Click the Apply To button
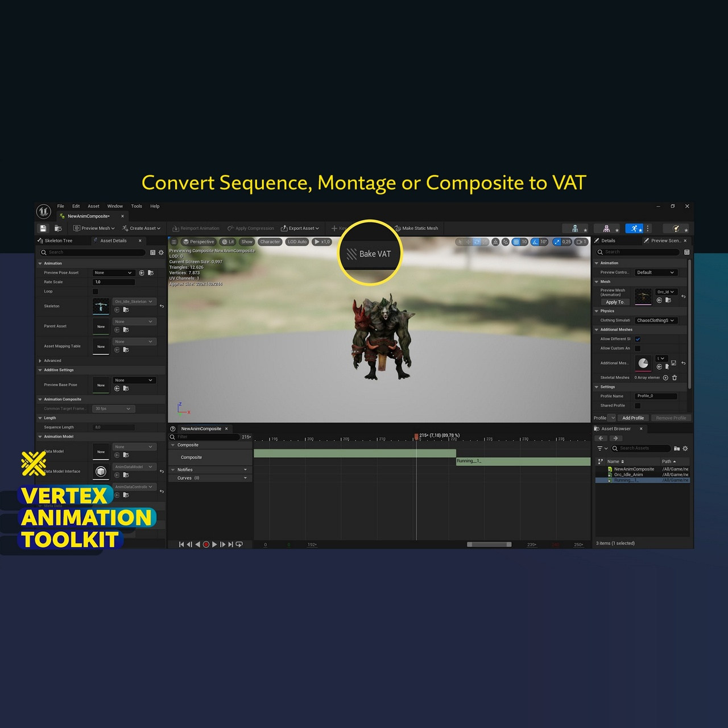Screen dimensions: 728x728 point(614,302)
